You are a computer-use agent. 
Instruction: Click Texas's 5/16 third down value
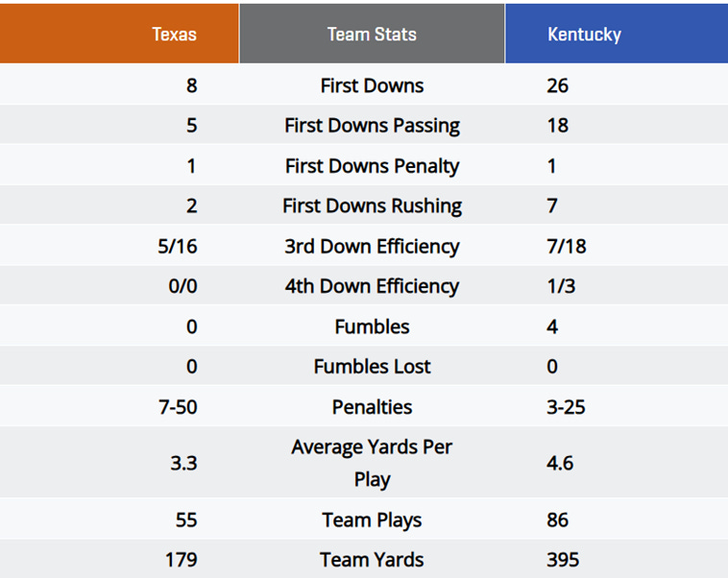click(178, 247)
